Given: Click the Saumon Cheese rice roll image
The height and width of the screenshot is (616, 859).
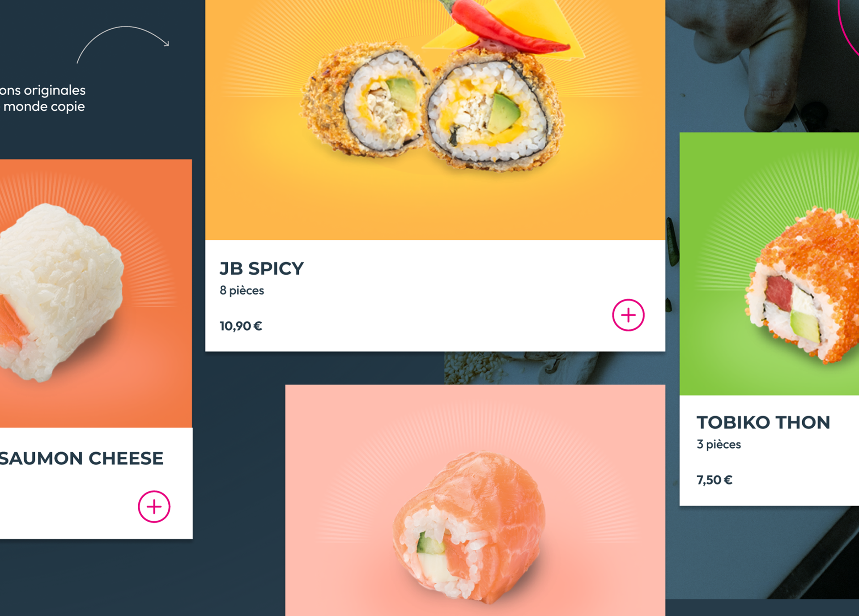Looking at the screenshot, I should [60, 293].
